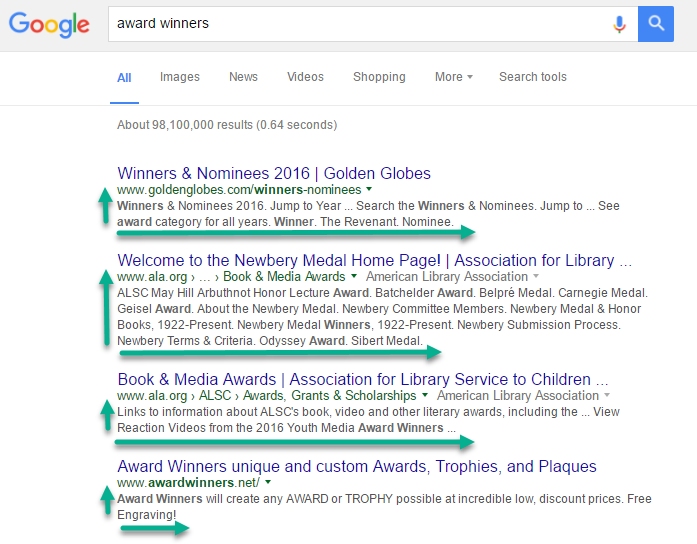Click the 'ALSC' breadcrumb in third result

[x=215, y=396]
